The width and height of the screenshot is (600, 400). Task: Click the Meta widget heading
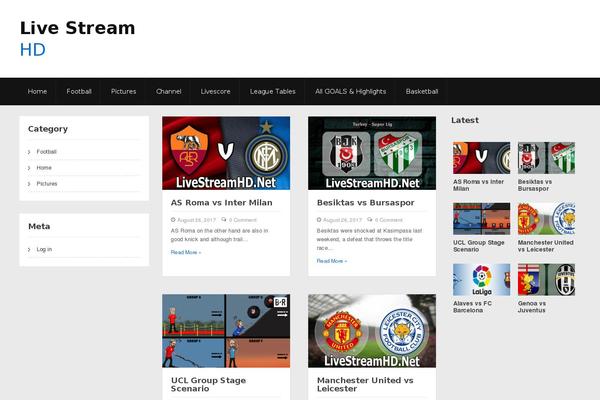click(39, 226)
